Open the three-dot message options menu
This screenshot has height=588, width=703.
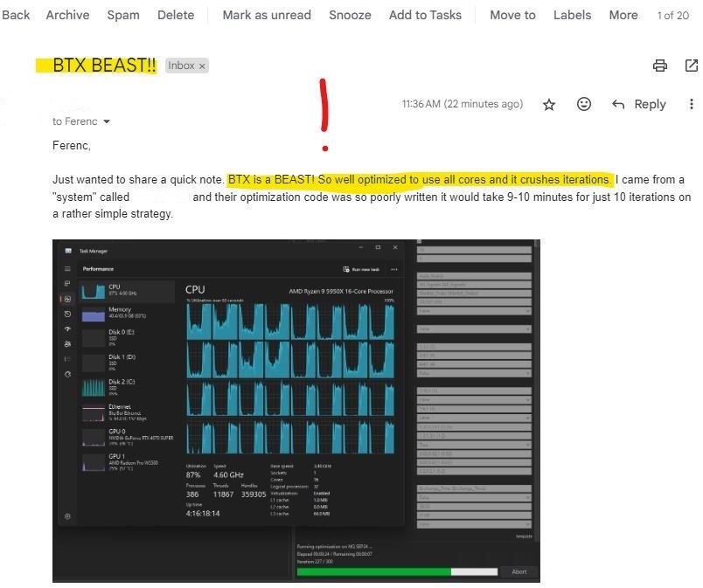click(692, 104)
